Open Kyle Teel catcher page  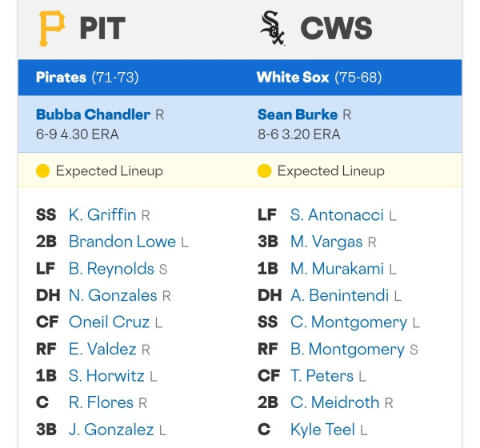[x=322, y=430]
